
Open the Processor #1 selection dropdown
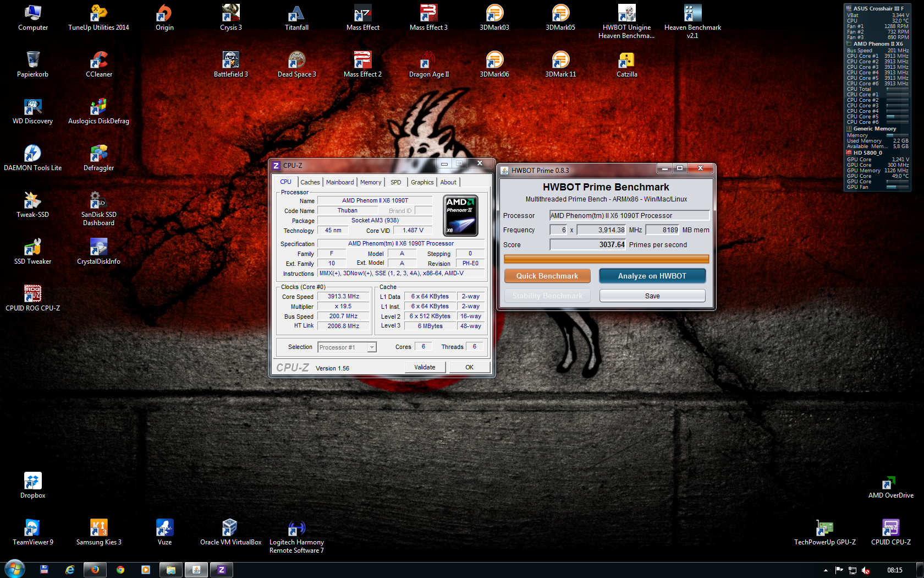point(347,347)
